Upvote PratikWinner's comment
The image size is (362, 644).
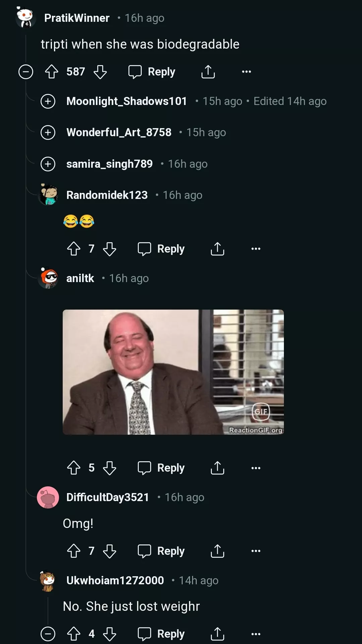(52, 72)
